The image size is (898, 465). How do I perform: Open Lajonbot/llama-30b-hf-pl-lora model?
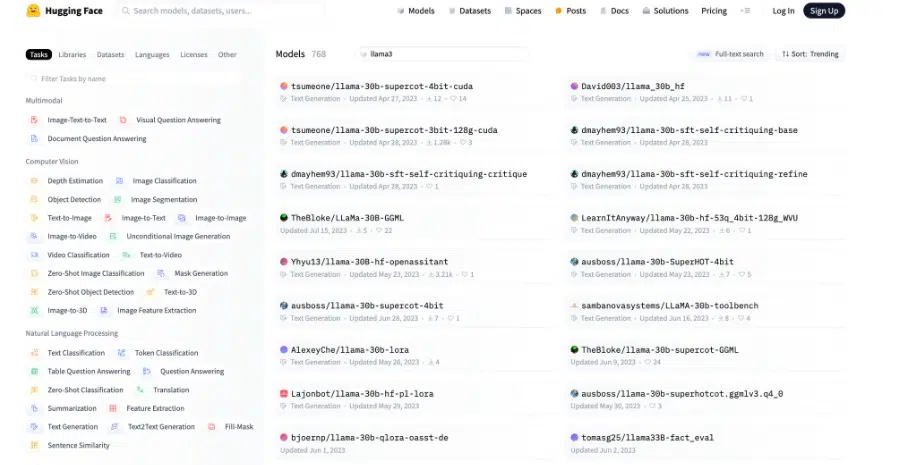(362, 394)
